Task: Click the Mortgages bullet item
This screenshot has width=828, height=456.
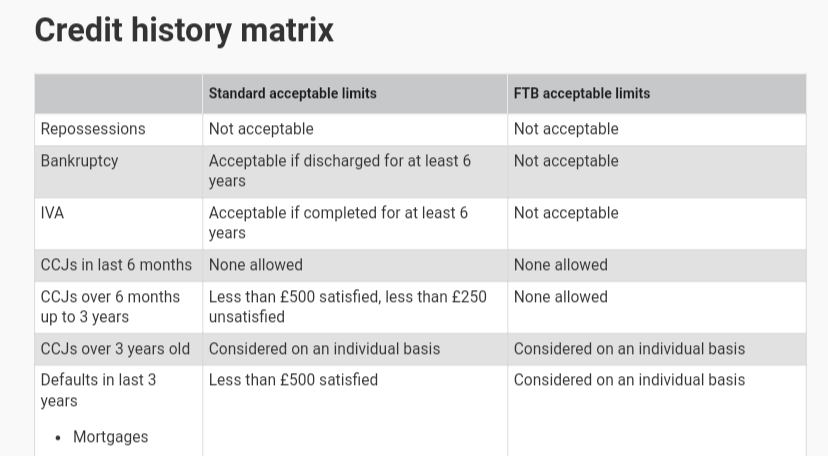Action: (x=110, y=437)
